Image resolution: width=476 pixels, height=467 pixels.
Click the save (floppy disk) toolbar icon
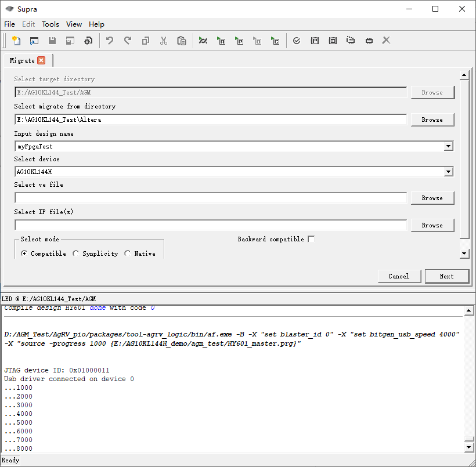[x=52, y=41]
